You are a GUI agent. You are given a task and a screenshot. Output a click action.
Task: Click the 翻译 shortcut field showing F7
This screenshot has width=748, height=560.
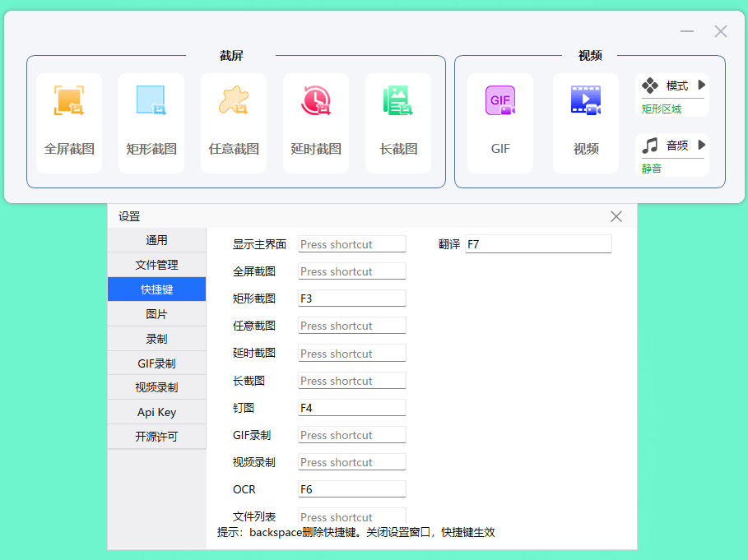point(538,243)
